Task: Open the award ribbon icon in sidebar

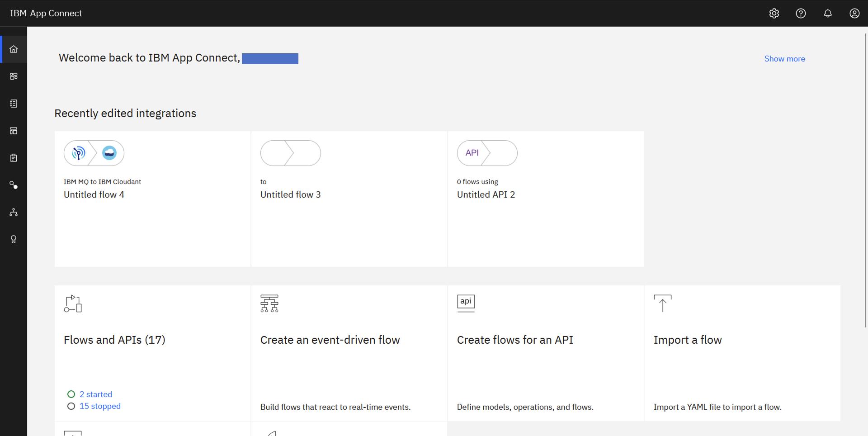Action: click(x=14, y=239)
